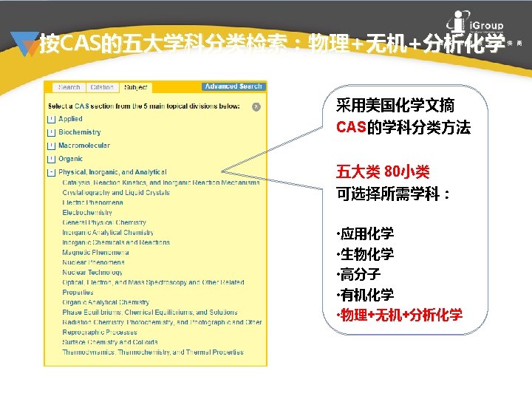The height and width of the screenshot is (399, 532).
Task: Expand the Applied division
Action: [51, 119]
